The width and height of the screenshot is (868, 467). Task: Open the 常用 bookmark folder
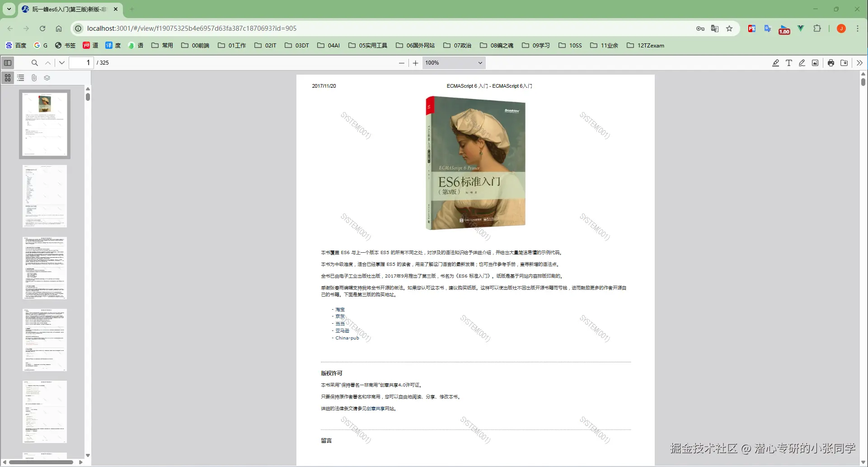(x=162, y=45)
